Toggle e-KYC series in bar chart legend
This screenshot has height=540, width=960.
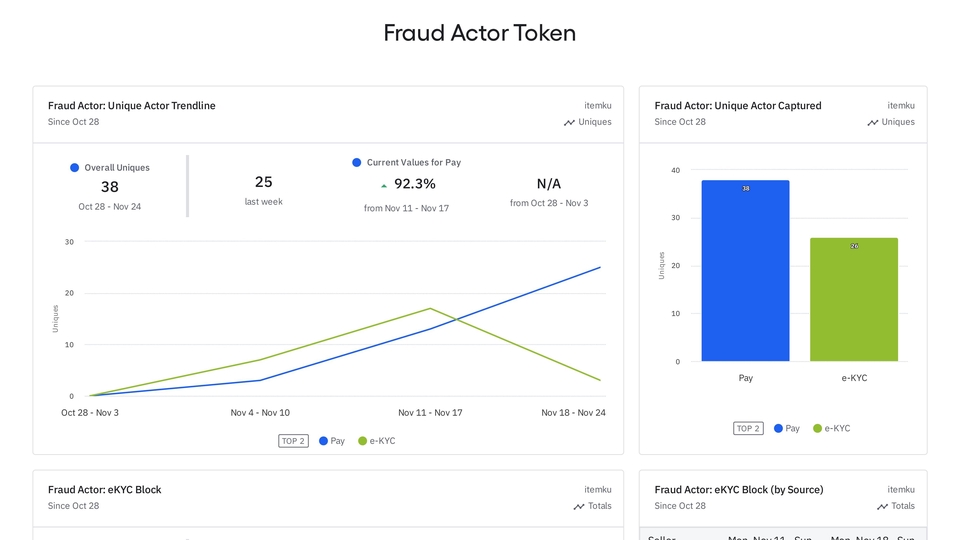click(832, 429)
